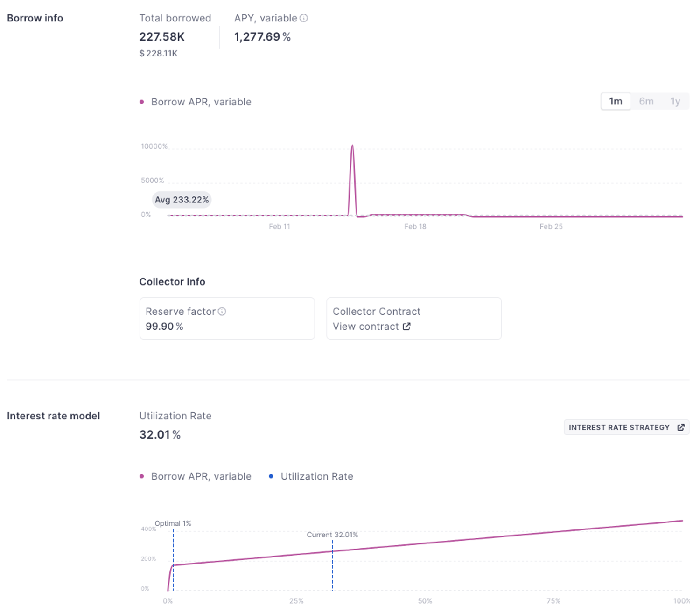Click the Reserve factor info icon
Screen dimensions: 700x613
[x=222, y=312]
